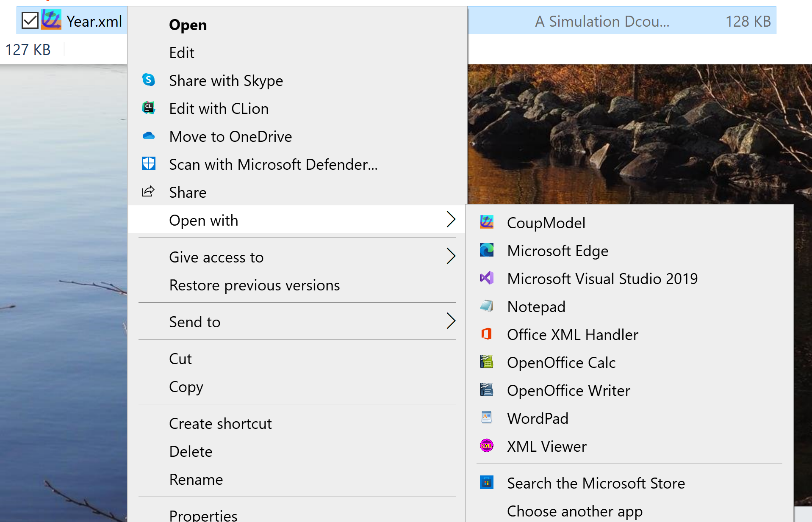Click the XML Viewer icon
The image size is (812, 522).
(486, 445)
